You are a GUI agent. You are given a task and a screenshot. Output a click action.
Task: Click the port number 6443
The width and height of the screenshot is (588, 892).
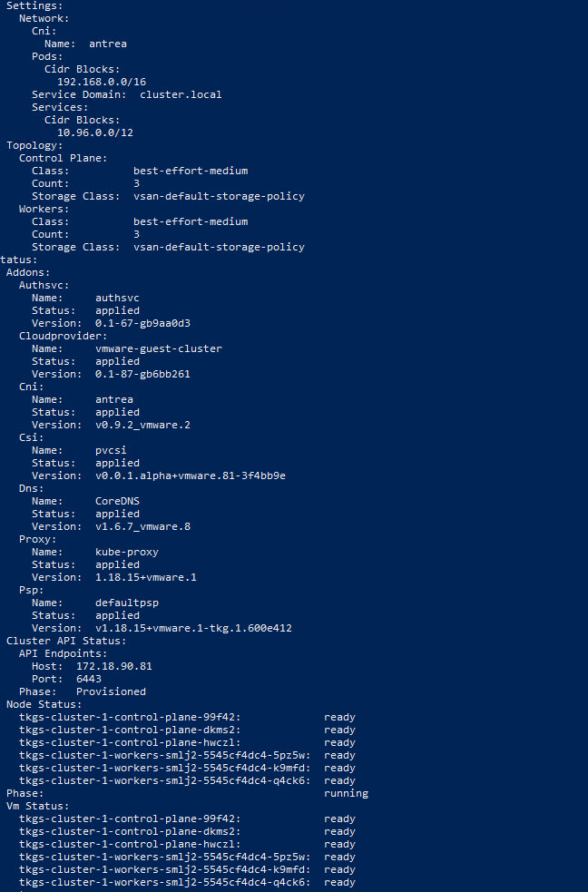click(89, 679)
